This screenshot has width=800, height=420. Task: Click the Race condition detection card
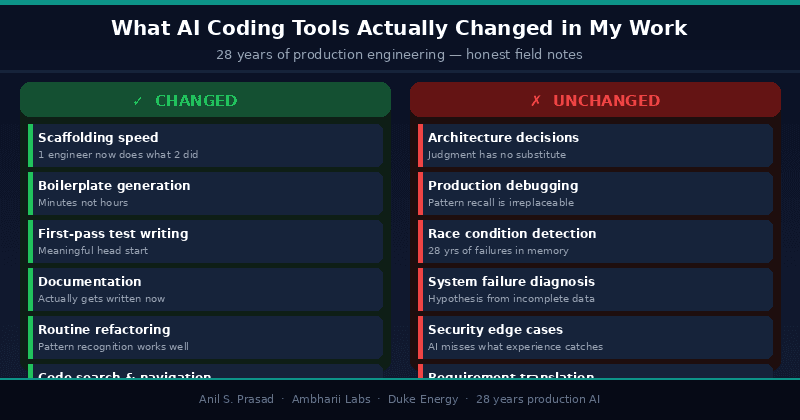tap(595, 241)
